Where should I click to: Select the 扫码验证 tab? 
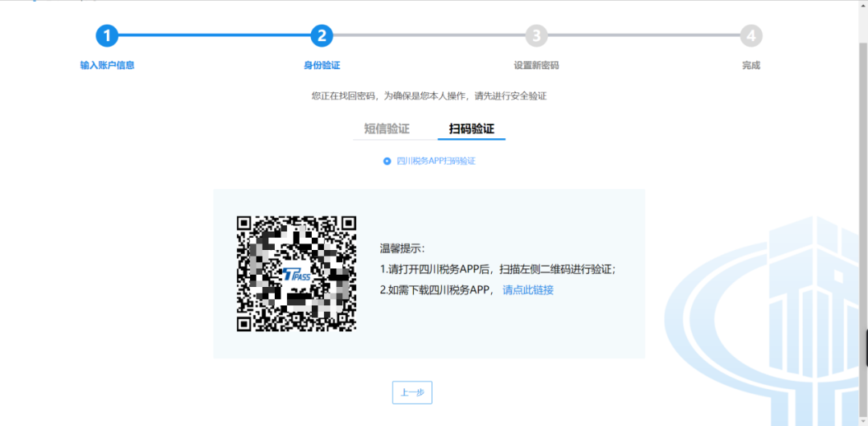click(471, 129)
